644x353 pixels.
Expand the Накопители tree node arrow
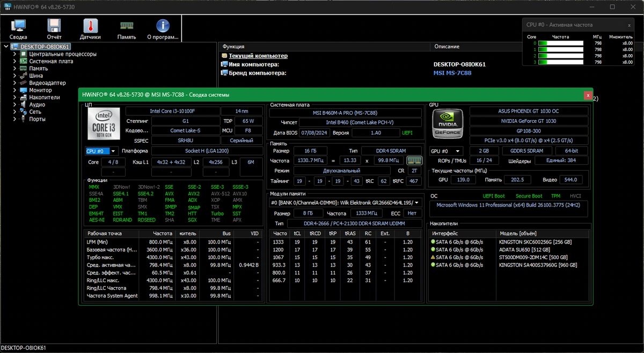click(15, 98)
